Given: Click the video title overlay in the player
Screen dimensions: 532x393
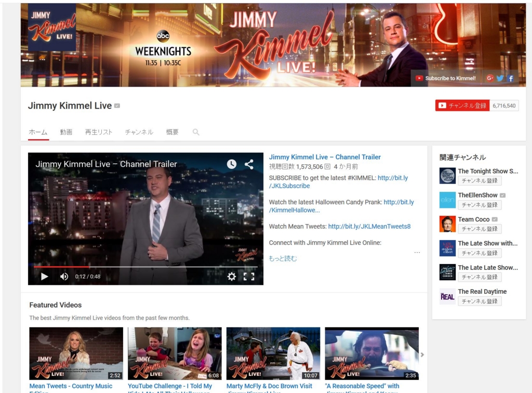Looking at the screenshot, I should click(x=106, y=164).
